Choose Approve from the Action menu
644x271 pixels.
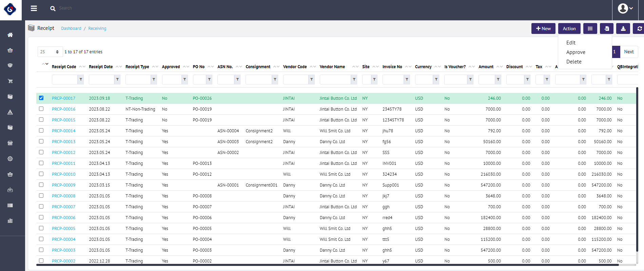tap(575, 52)
